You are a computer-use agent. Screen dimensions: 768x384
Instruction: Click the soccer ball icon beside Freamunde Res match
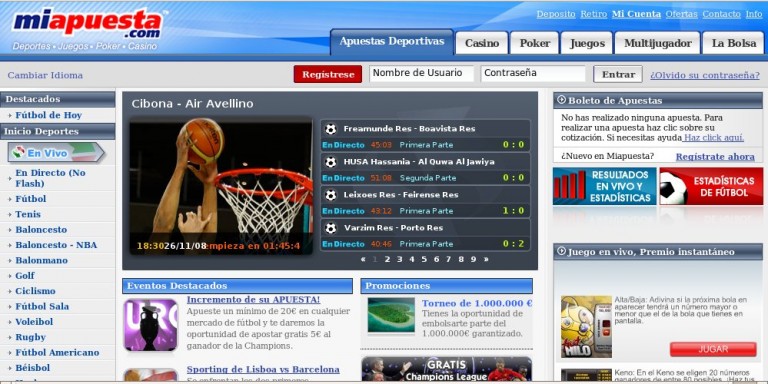point(331,129)
